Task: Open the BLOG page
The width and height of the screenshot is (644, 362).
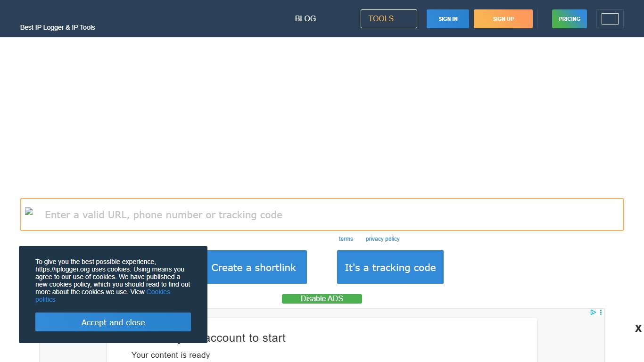Action: 305,19
